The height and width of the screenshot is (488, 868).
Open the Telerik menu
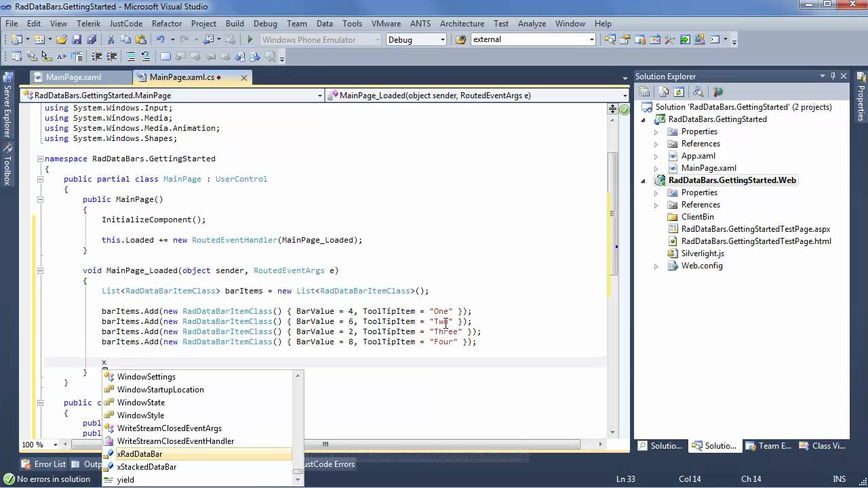pos(88,23)
